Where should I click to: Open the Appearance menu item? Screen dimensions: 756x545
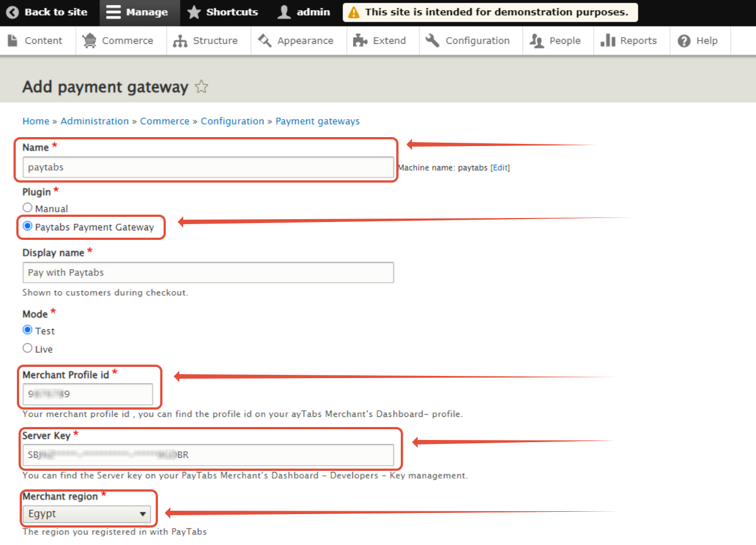(298, 40)
